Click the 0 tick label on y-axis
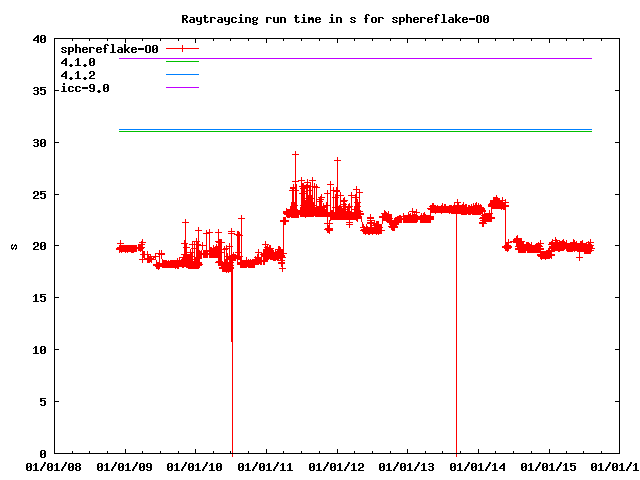640x480 pixels. point(43,454)
